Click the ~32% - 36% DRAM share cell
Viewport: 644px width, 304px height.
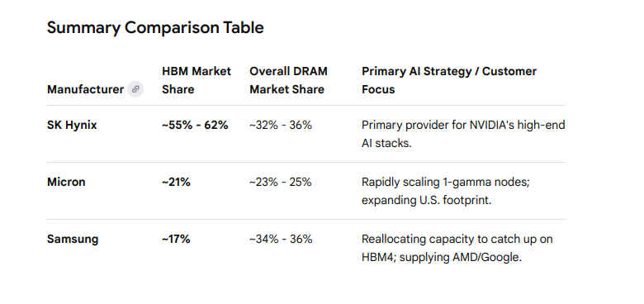[281, 125]
